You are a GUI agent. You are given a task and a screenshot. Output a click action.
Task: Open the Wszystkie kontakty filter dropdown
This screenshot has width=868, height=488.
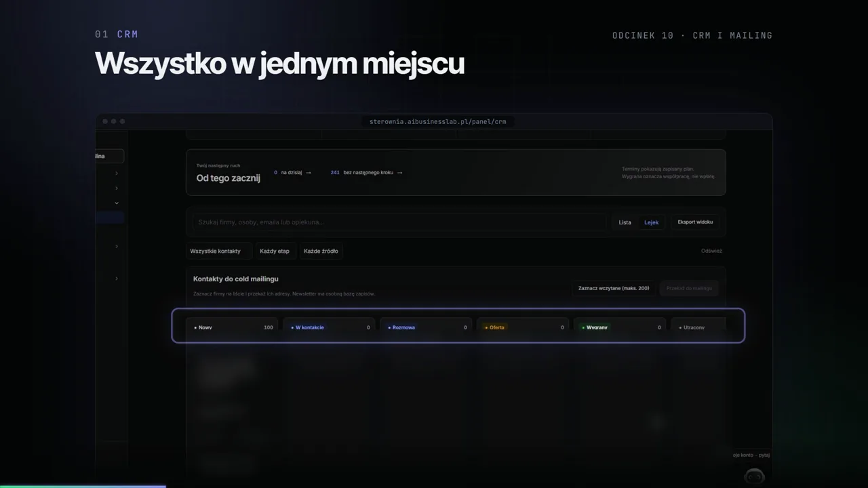pyautogui.click(x=218, y=251)
